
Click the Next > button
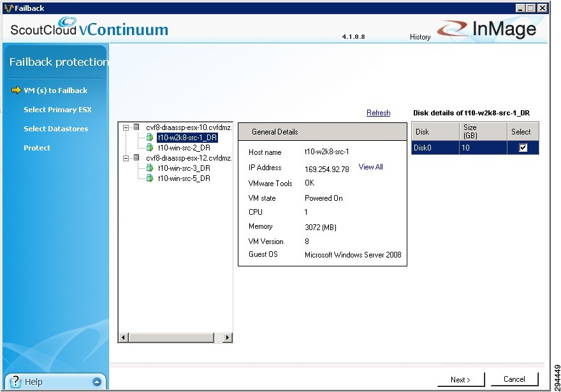pyautogui.click(x=460, y=379)
